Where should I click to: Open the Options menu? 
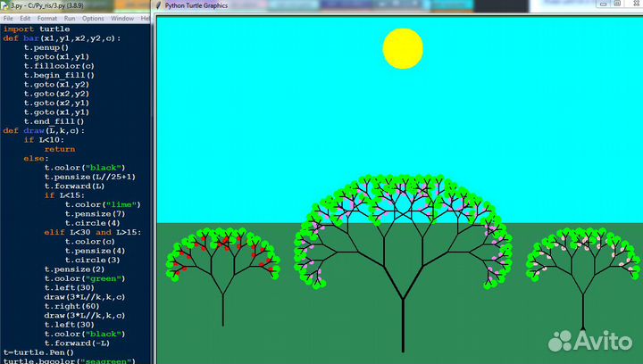93,18
